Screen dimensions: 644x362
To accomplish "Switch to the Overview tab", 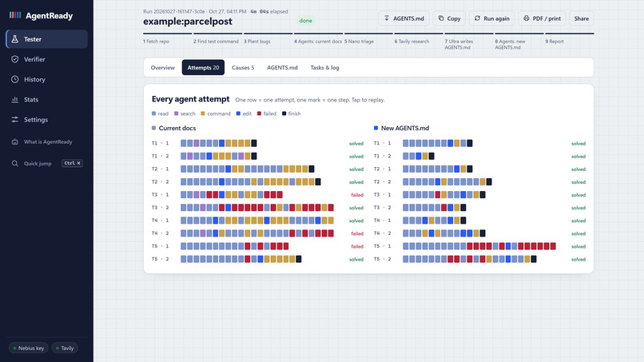I will (163, 67).
